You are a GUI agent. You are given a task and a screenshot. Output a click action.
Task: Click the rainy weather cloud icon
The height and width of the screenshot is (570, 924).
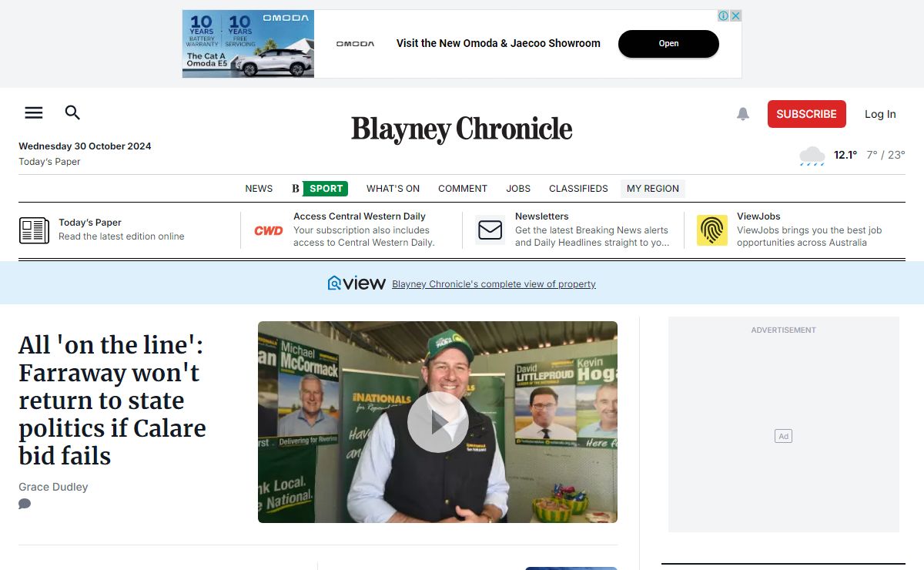[x=812, y=156]
